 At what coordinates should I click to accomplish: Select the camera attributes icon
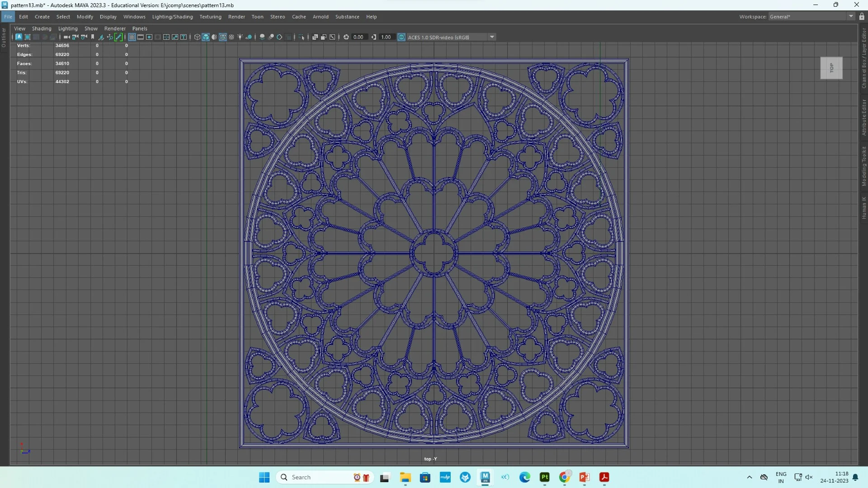pyautogui.click(x=83, y=37)
